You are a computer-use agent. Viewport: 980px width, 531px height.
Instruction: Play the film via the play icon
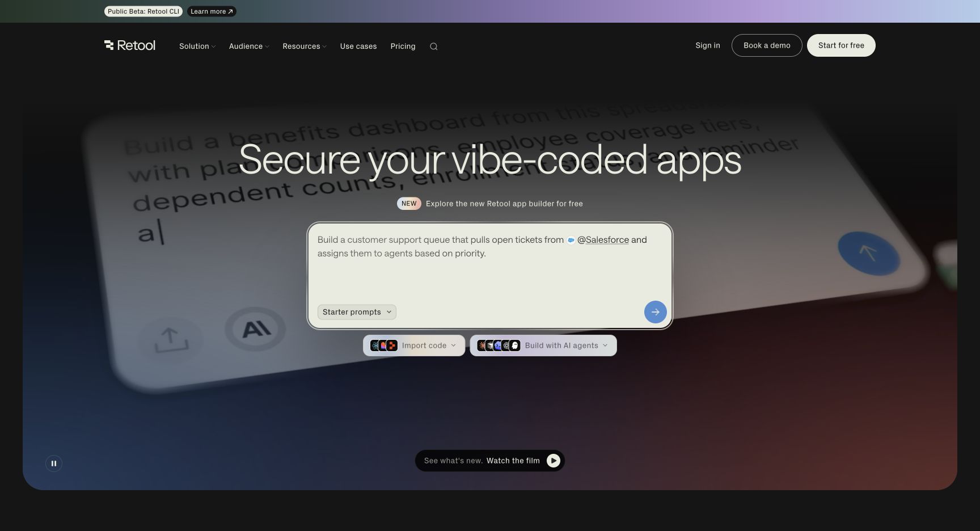click(x=554, y=461)
